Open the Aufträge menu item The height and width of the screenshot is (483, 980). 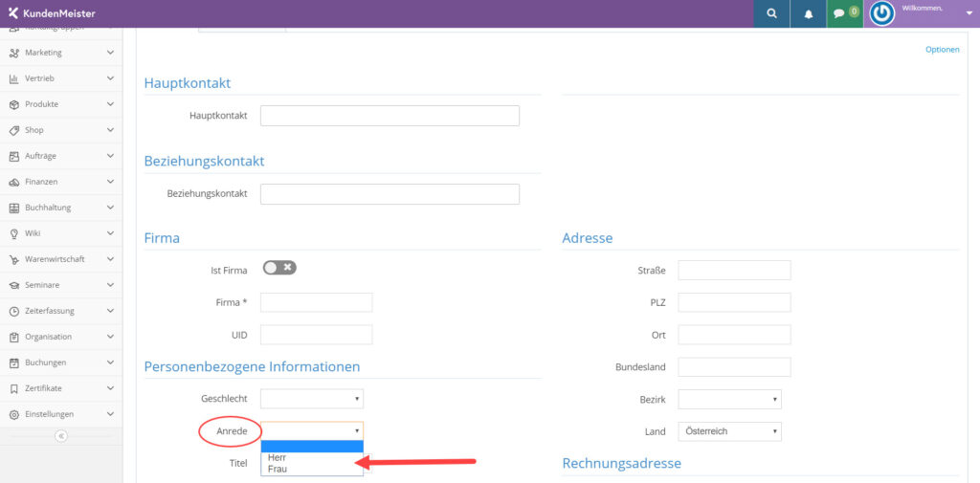[61, 156]
